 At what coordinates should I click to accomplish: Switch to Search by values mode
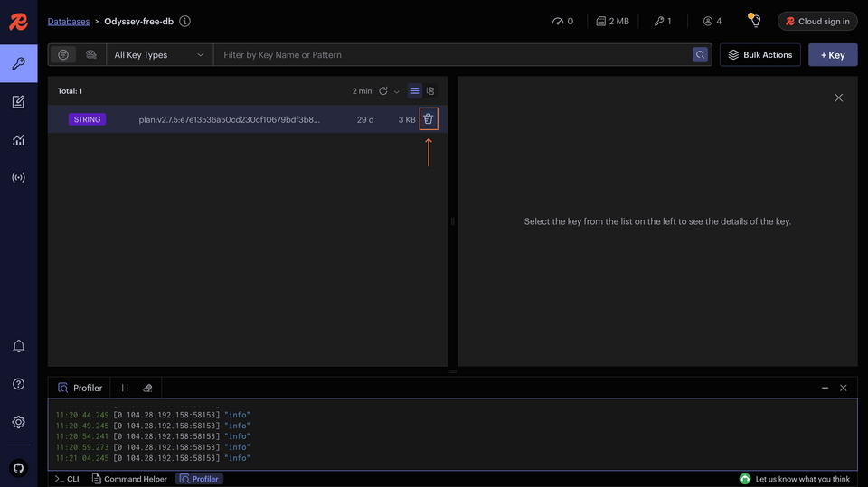[90, 55]
